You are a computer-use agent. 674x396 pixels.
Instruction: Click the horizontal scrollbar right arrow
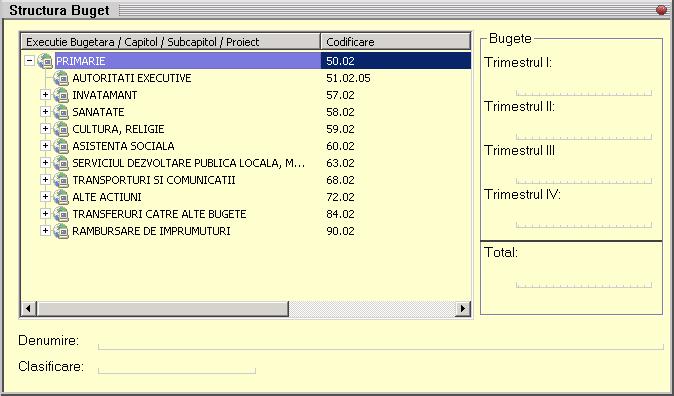pos(463,308)
